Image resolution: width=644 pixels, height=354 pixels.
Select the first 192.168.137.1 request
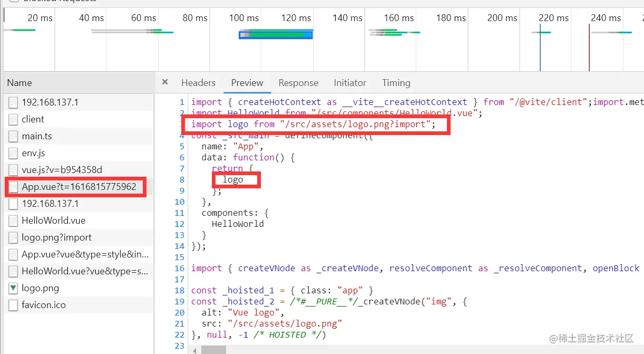pyautogui.click(x=79, y=102)
